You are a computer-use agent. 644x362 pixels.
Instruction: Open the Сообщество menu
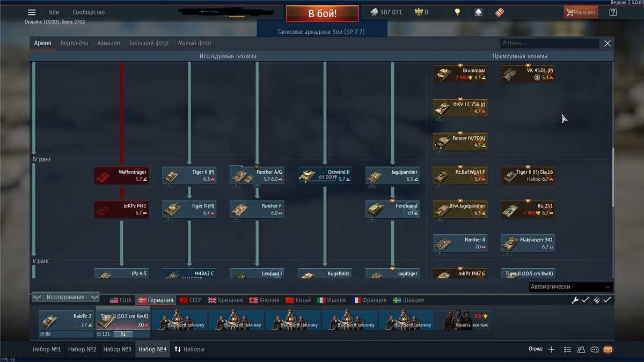pos(89,12)
